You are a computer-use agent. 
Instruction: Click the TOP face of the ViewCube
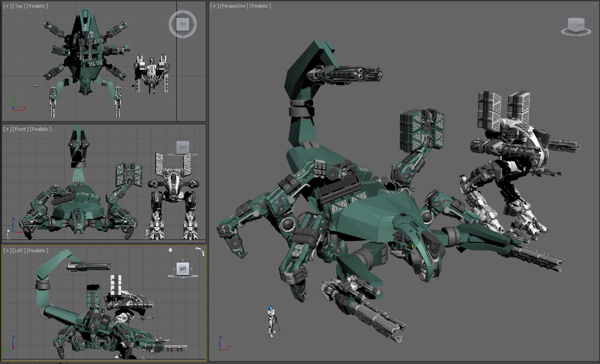[183, 24]
